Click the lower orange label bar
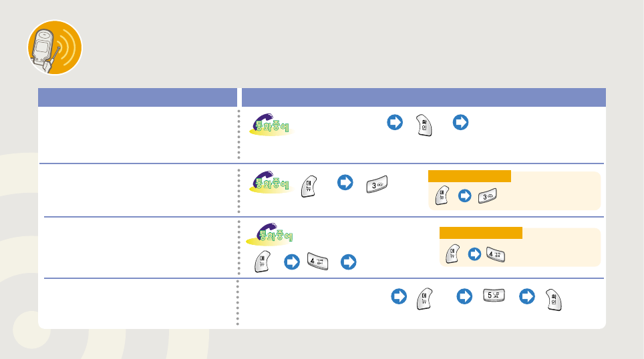The width and height of the screenshot is (644, 359). coord(480,232)
